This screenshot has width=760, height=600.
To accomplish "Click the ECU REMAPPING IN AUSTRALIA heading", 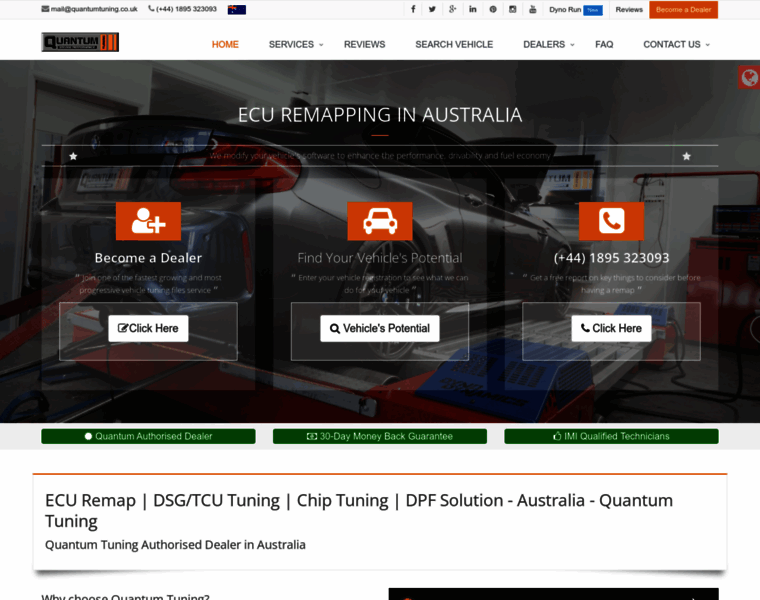I will 380,115.
